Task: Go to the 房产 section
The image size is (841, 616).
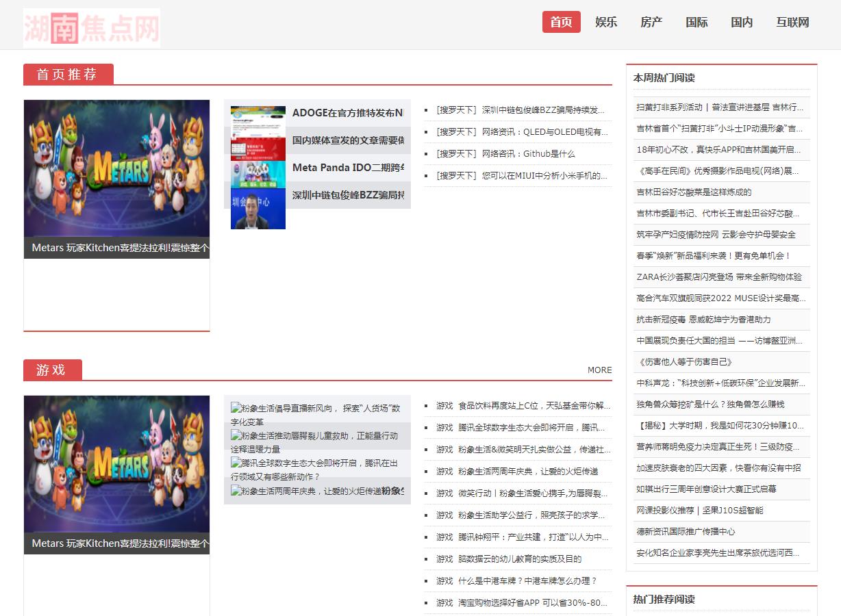Action: point(651,22)
